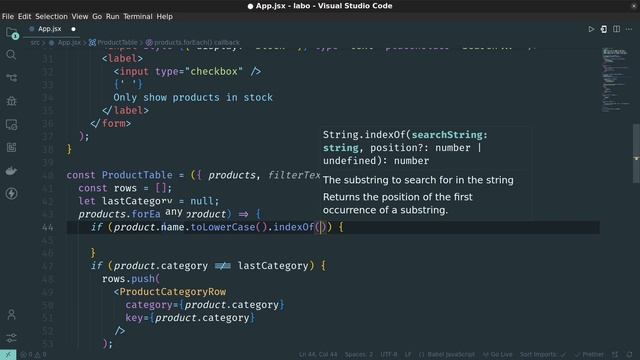
Task: Open the remote window indicator in status bar
Action: pyautogui.click(x=8, y=355)
